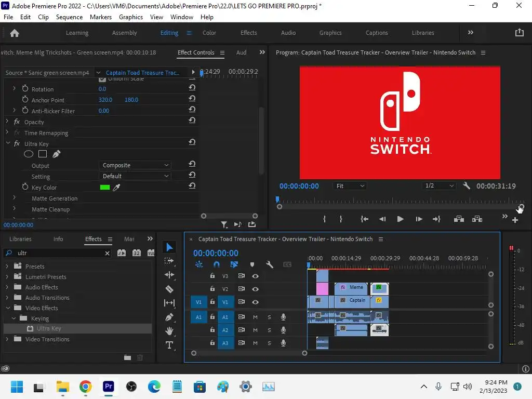Toggle linked selection in timeline
The image size is (532, 399).
[x=234, y=264]
